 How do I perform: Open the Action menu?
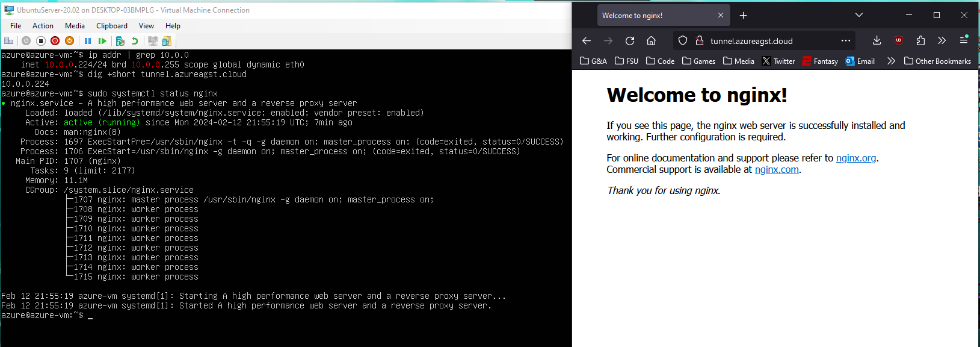[43, 26]
